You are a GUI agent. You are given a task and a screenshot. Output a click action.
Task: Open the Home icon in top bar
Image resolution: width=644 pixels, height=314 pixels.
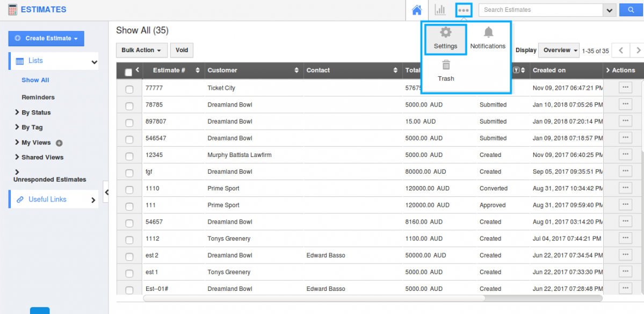tap(417, 10)
